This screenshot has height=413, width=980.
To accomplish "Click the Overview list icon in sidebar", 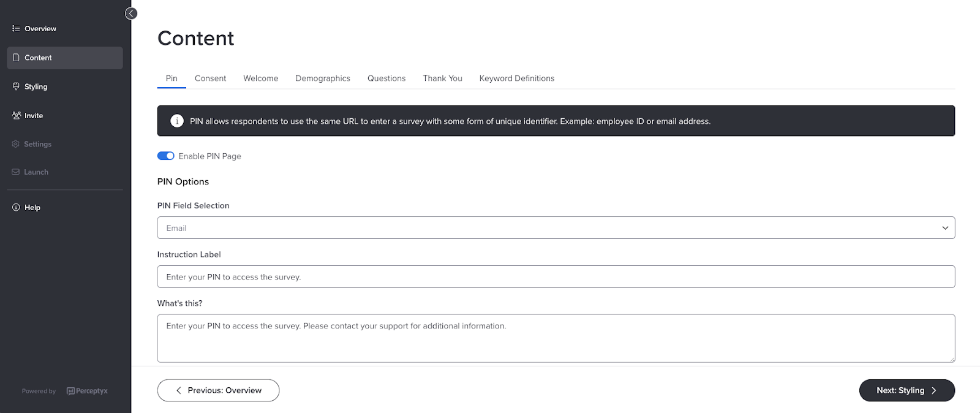I will tap(16, 28).
